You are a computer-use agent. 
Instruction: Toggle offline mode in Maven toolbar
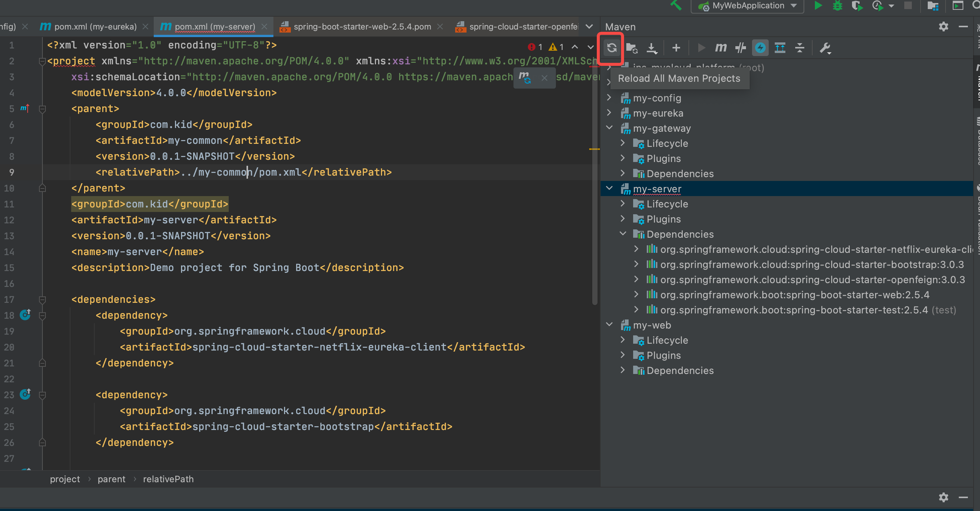(x=760, y=48)
